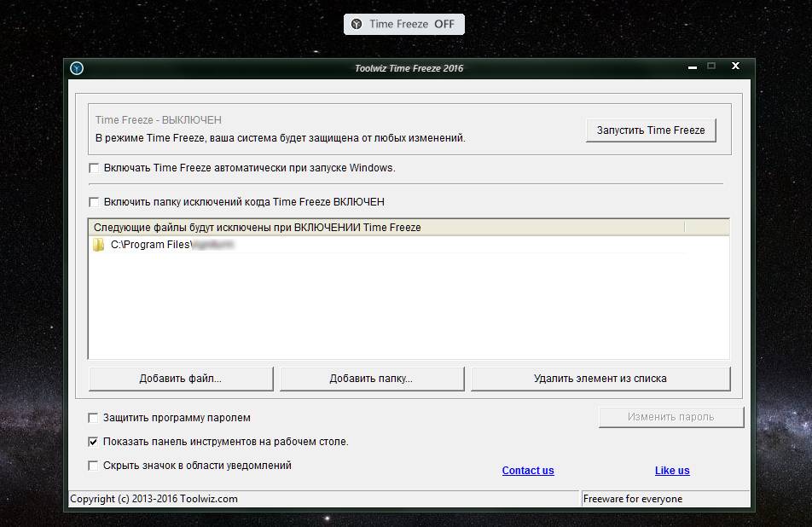
Task: Click the exclusion list column header
Action: [x=387, y=228]
